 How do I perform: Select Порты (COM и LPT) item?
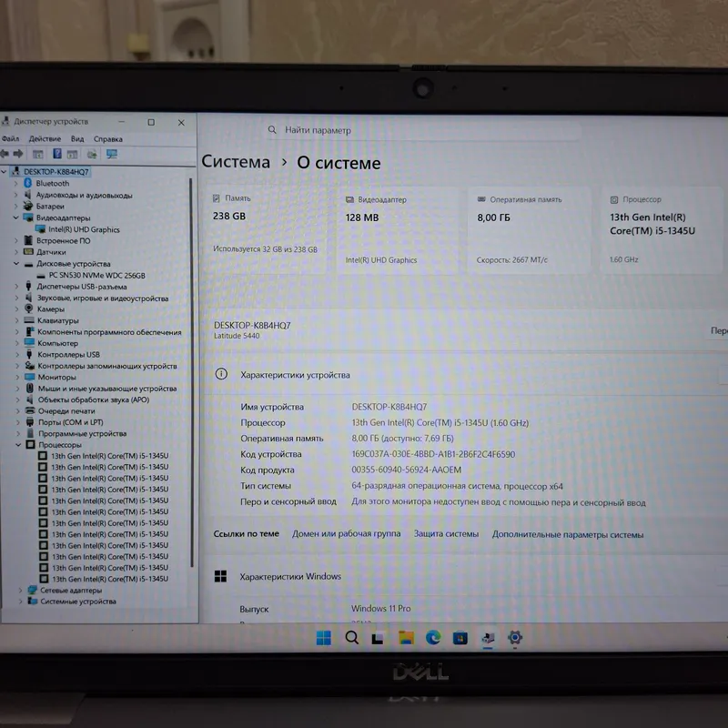point(71,422)
